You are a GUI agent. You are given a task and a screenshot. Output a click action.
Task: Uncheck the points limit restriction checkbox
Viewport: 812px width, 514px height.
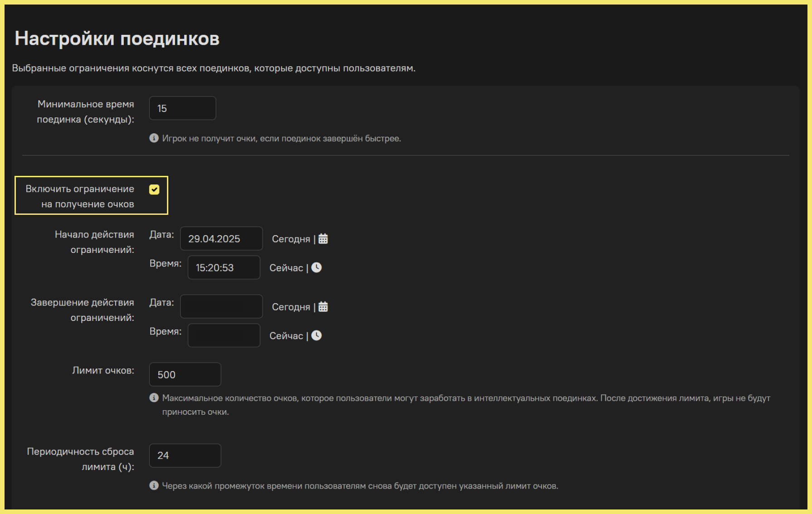154,189
